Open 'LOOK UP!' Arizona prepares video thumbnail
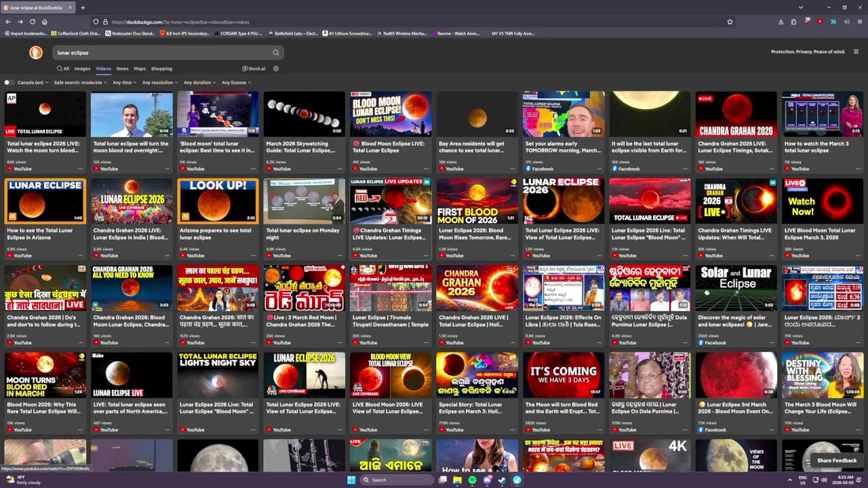This screenshot has height=488, width=868. 218,201
